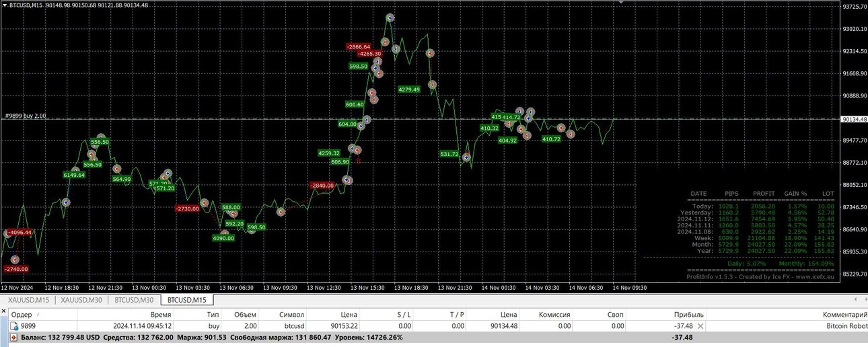Select the -2730.00 red trade label

click(x=187, y=208)
